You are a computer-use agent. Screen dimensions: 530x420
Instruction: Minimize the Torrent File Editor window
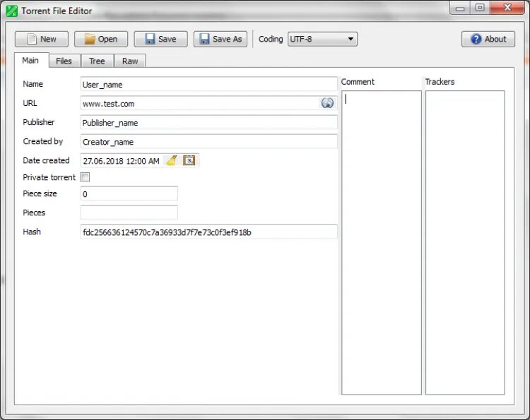tap(460, 8)
